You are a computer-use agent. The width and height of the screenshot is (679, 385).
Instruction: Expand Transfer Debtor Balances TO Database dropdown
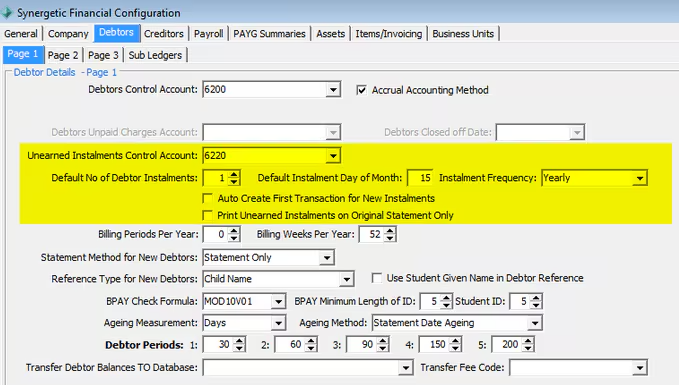405,368
